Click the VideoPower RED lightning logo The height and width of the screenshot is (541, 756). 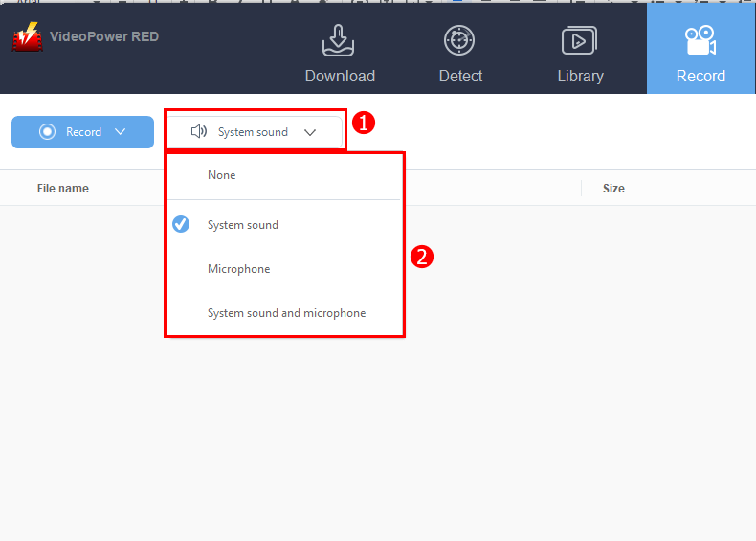[28, 36]
